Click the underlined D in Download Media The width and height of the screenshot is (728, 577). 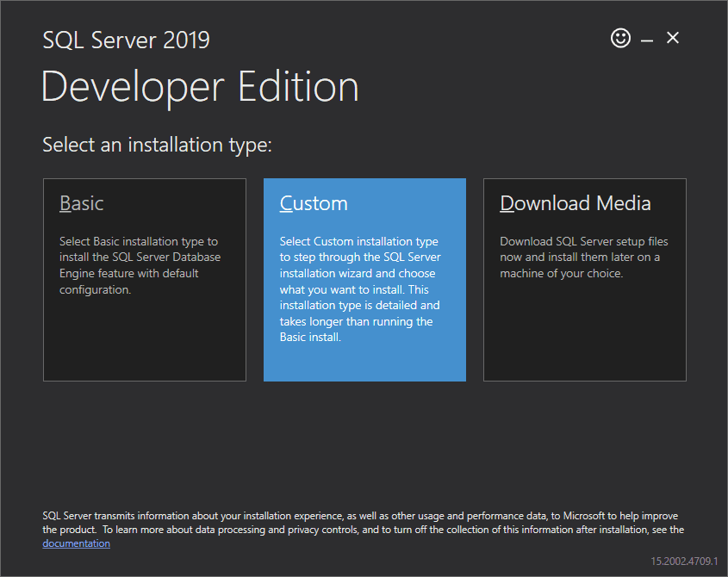tap(504, 203)
